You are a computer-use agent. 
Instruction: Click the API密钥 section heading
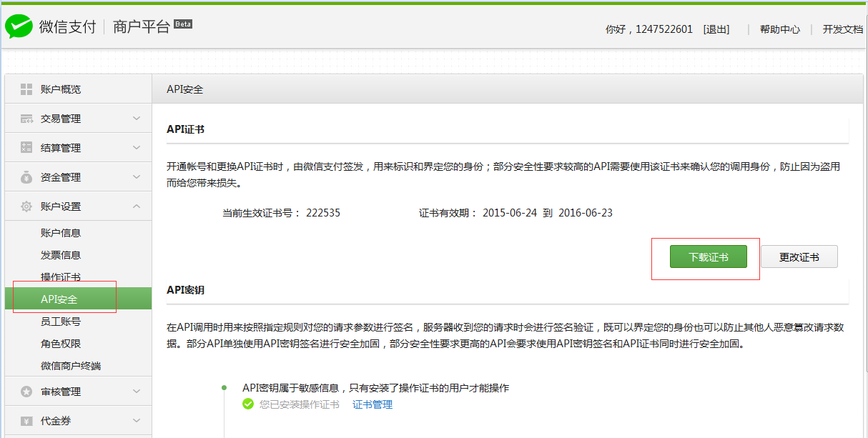coord(186,290)
